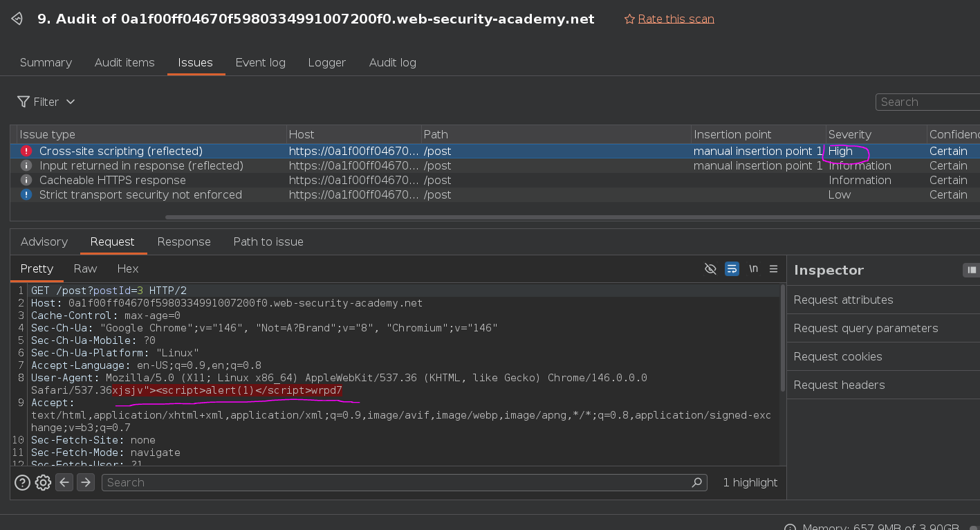This screenshot has width=980, height=530.
Task: Click the request Search input field
Action: coord(405,482)
